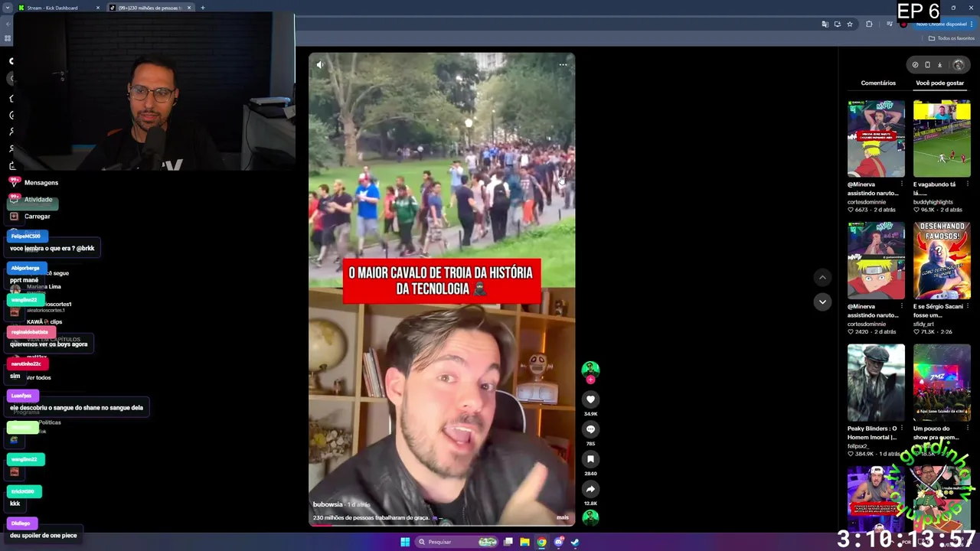Image resolution: width=980 pixels, height=551 pixels.
Task: Click the taskbar Pesquisar search box
Action: click(x=457, y=542)
